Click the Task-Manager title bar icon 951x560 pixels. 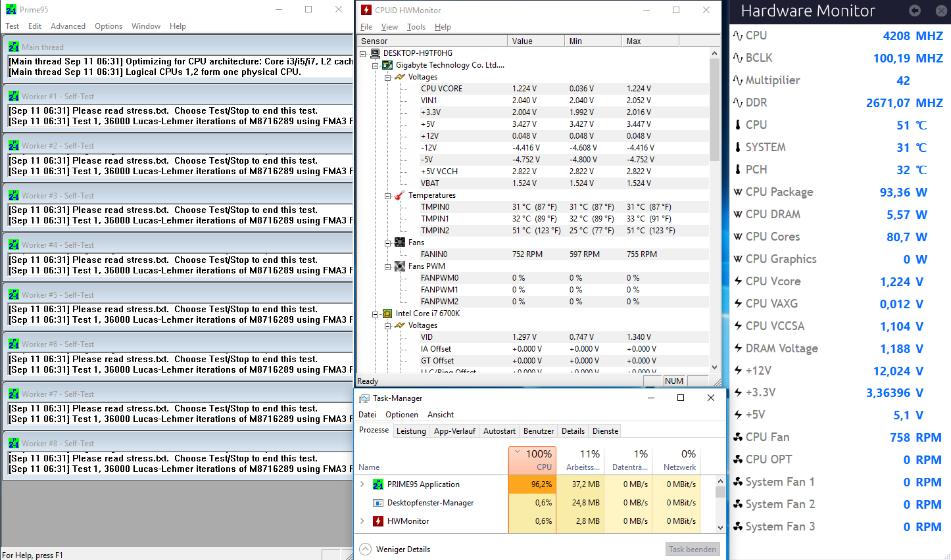coord(364,398)
